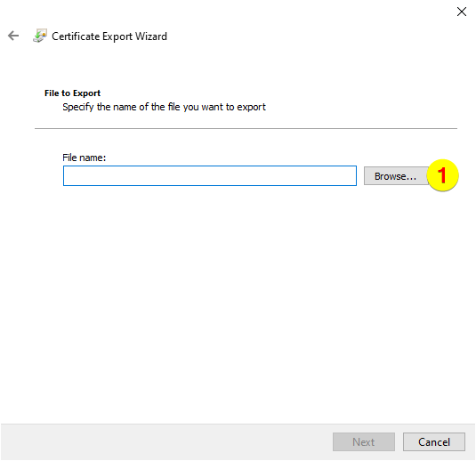Click the gray footer bar beside Next
The width and height of the screenshot is (476, 461).
(x=166, y=442)
